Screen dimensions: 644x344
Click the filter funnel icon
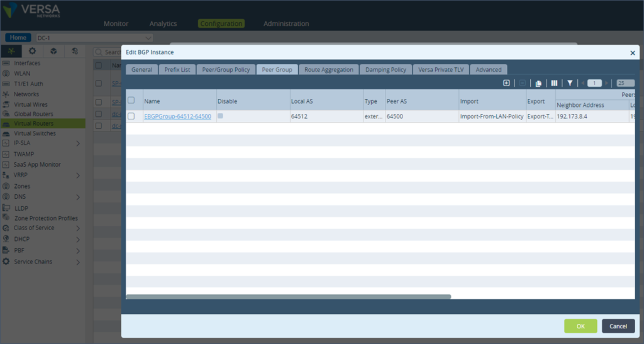(x=570, y=83)
